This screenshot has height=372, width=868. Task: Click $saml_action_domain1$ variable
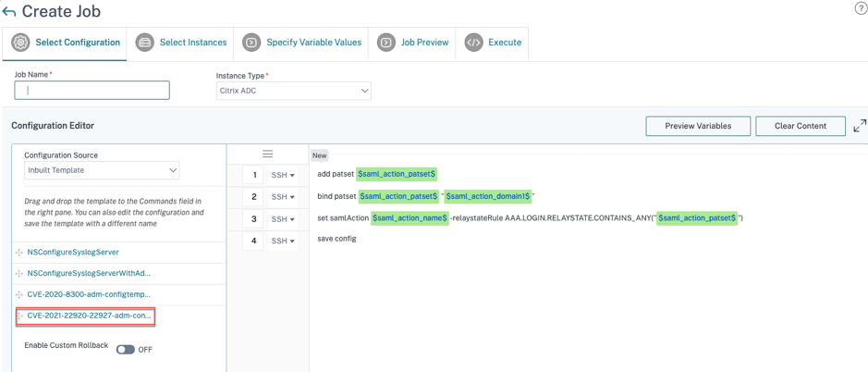pyautogui.click(x=488, y=196)
